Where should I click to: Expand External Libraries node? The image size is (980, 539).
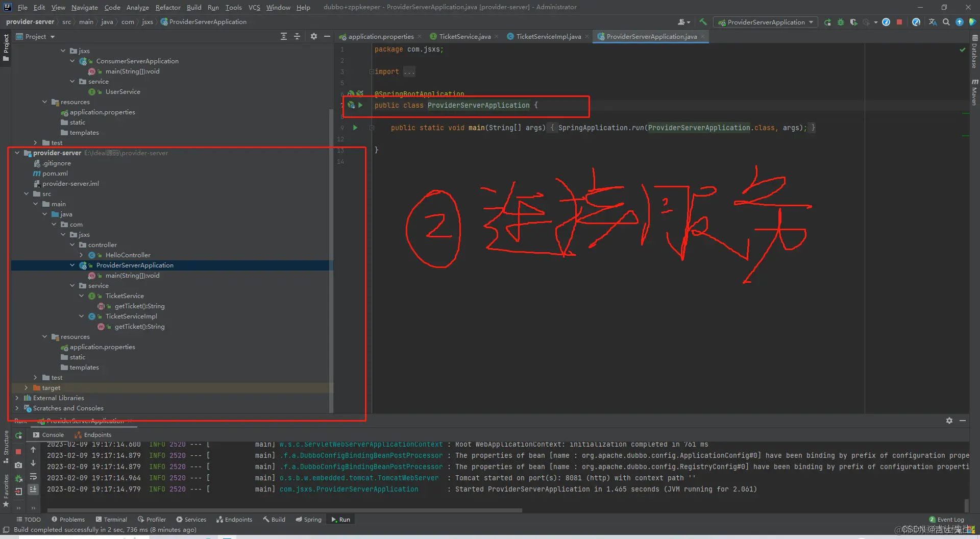coord(17,398)
